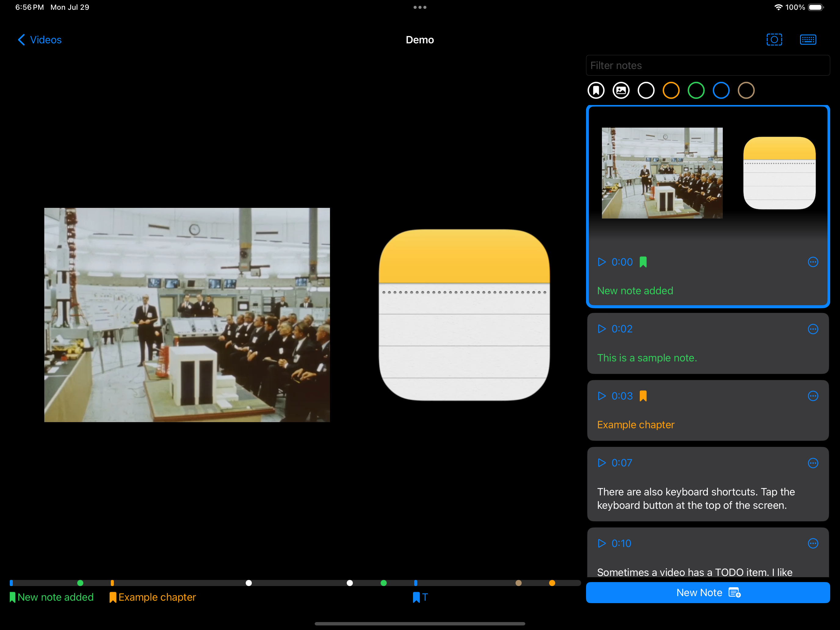Open more options for 0:02 note

[813, 329]
